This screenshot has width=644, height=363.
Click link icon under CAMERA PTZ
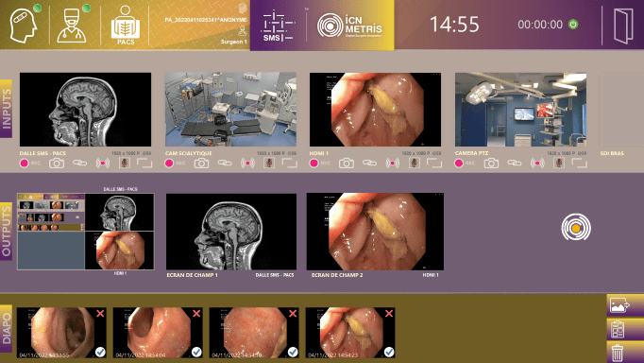pyautogui.click(x=515, y=164)
